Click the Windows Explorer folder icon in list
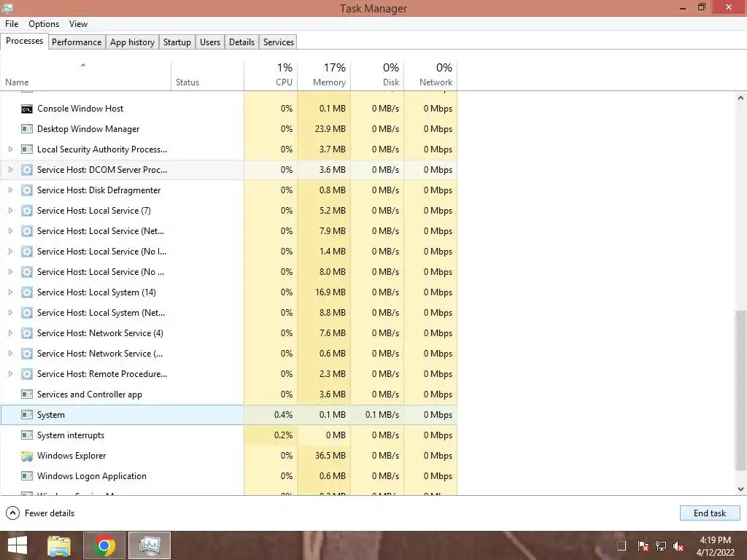747x560 pixels. 27,456
